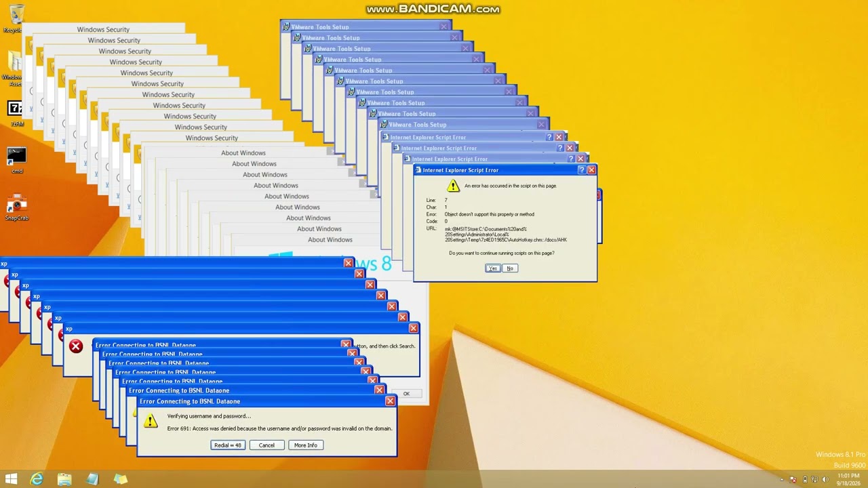Open the Start menu button
Screen dimensions: 868x488
click(12, 479)
